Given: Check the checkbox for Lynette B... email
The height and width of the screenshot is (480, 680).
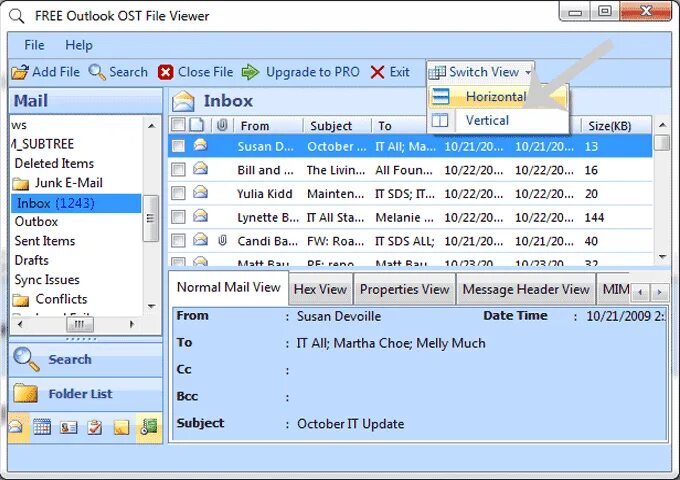Looking at the screenshot, I should [178, 217].
